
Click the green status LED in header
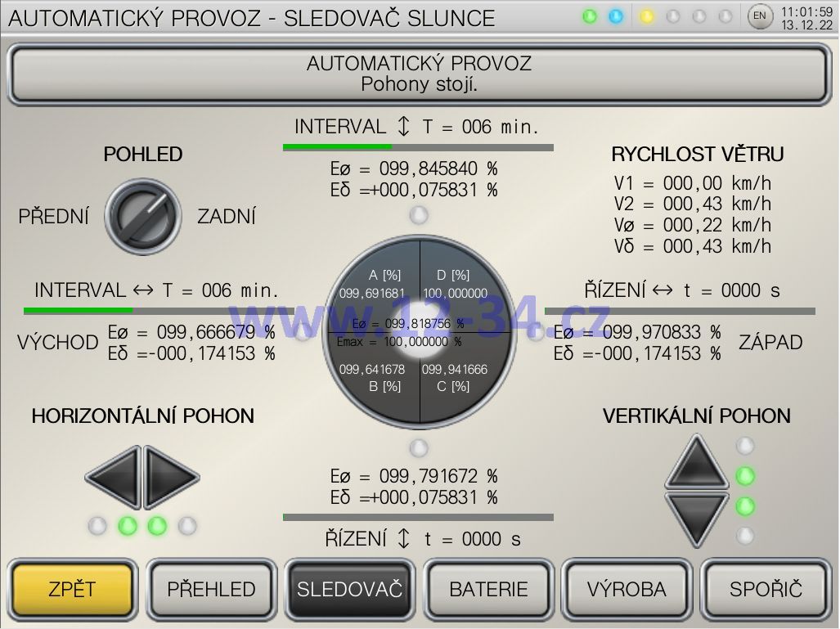click(x=590, y=16)
